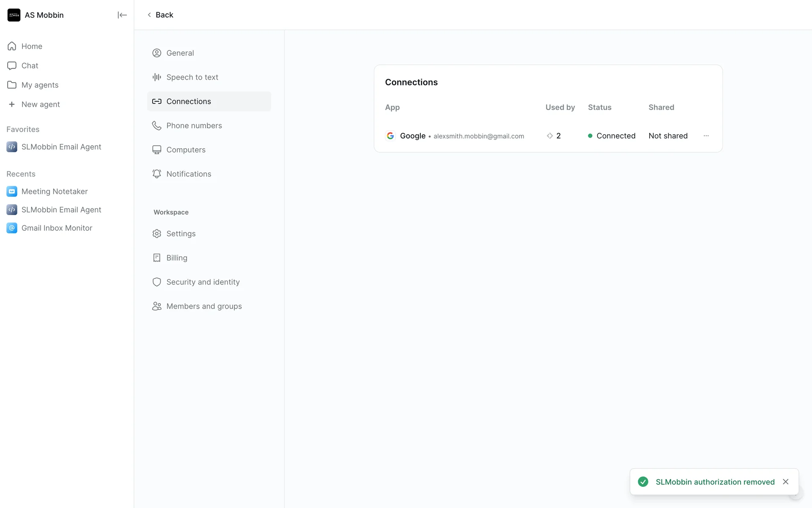Open Security and identity settings
This screenshot has width=812, height=508.
(203, 282)
